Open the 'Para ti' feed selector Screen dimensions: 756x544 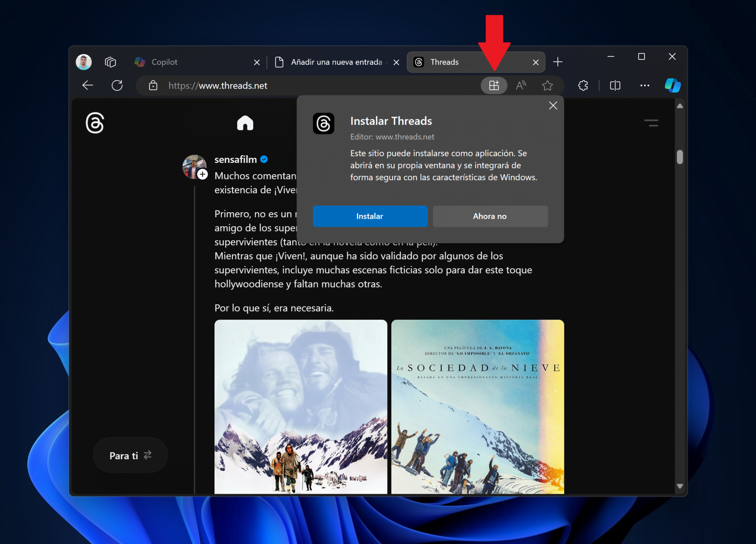(x=130, y=455)
